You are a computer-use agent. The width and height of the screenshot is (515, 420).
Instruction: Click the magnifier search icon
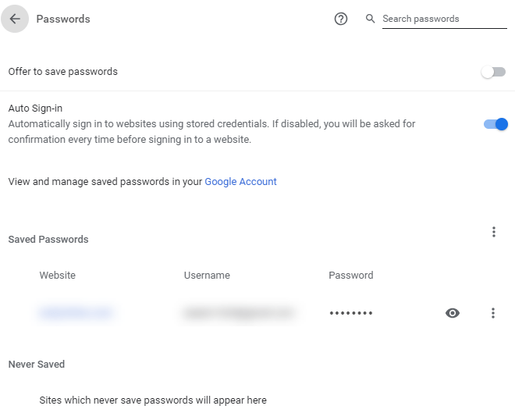coord(370,19)
